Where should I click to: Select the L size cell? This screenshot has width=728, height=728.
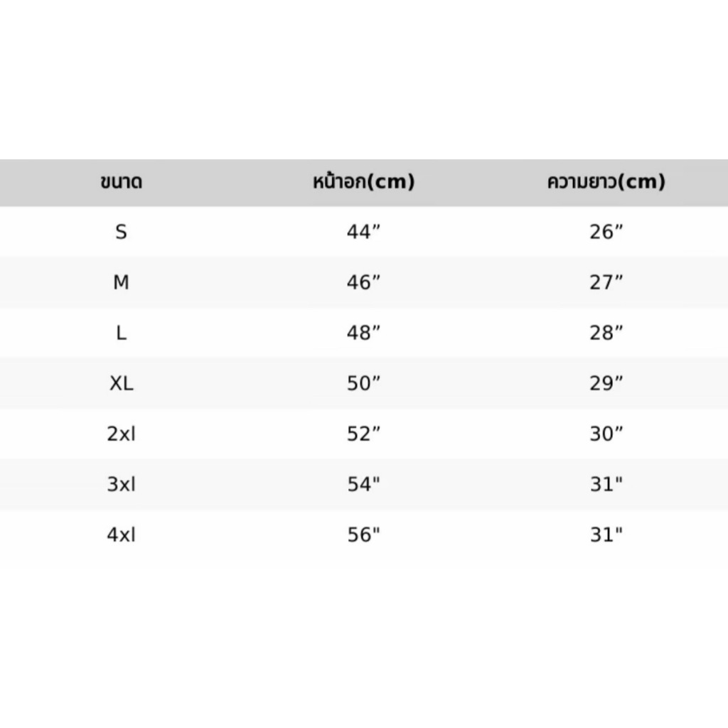[121, 333]
